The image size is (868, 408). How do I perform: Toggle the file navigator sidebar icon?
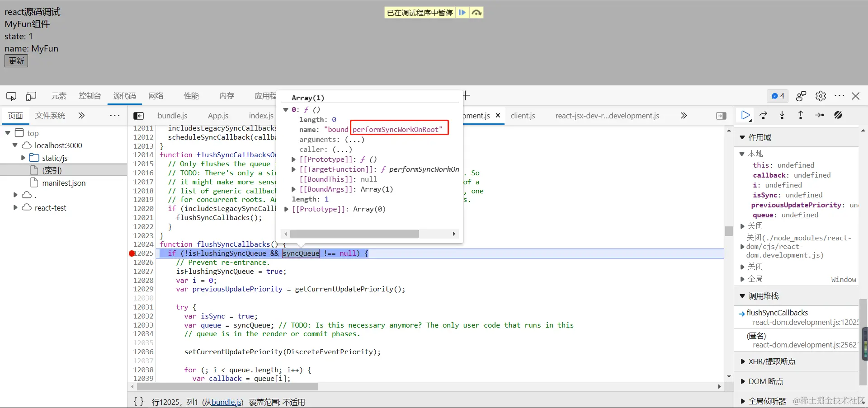click(x=139, y=116)
